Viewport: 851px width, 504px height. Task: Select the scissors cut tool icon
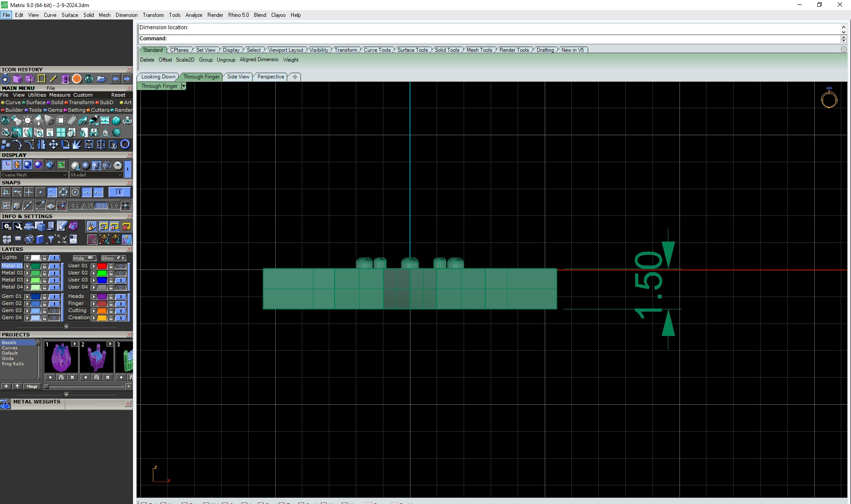(113, 145)
